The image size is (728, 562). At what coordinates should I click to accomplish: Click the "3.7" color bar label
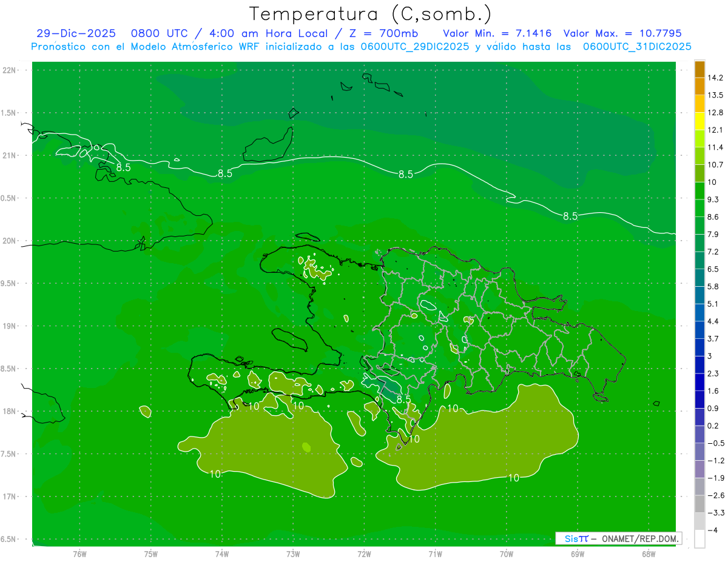click(713, 338)
